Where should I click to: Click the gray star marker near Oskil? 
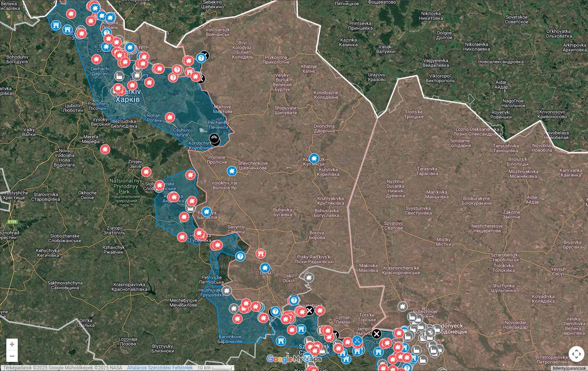click(x=309, y=278)
